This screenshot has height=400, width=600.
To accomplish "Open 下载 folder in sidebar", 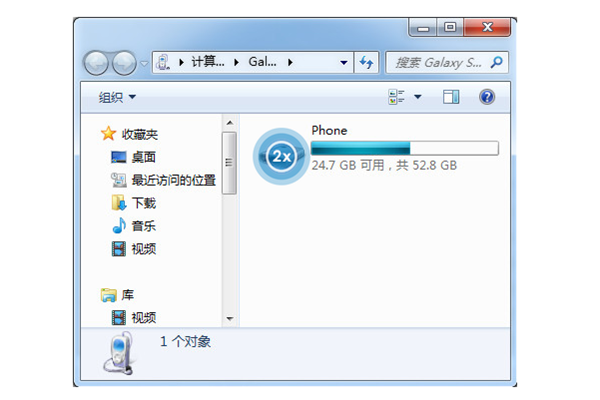I will click(144, 203).
